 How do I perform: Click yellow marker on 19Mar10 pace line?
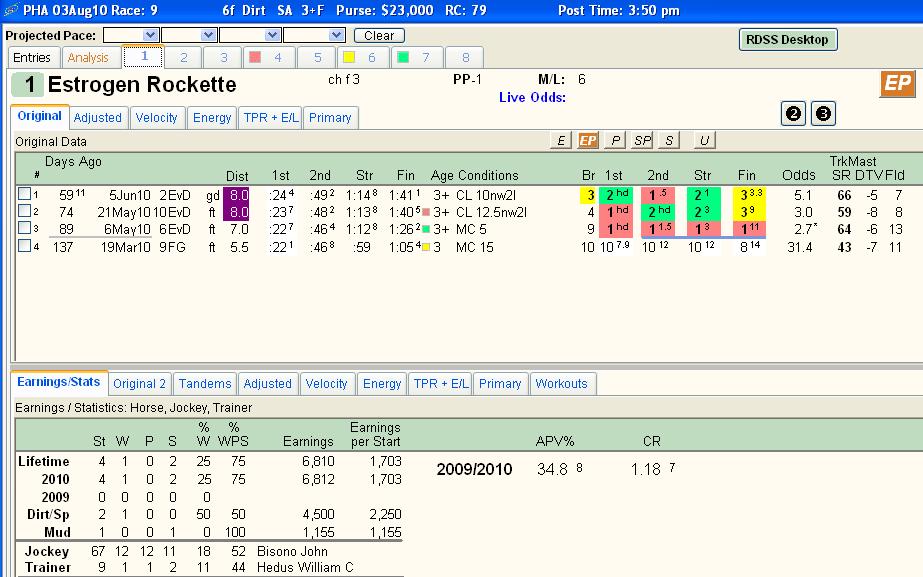tap(426, 247)
